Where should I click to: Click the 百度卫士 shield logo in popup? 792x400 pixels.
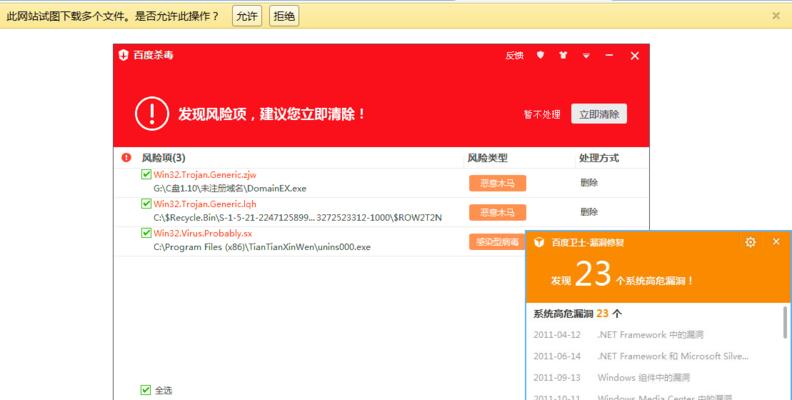(539, 242)
